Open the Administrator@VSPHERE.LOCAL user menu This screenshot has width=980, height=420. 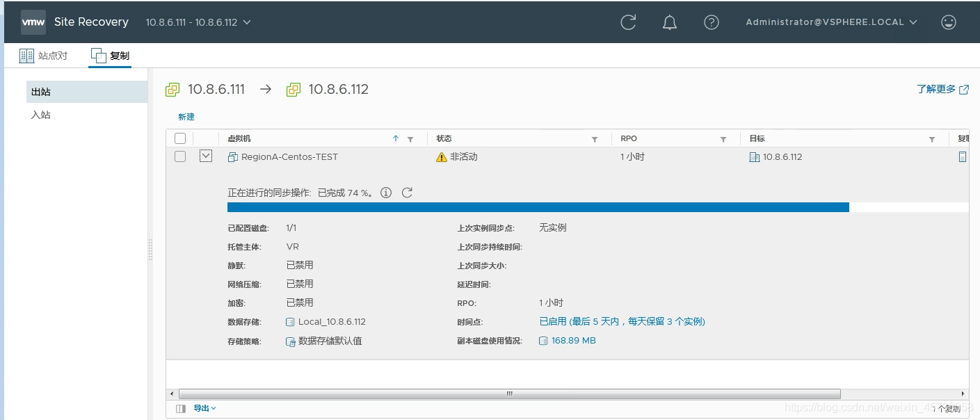click(x=831, y=22)
